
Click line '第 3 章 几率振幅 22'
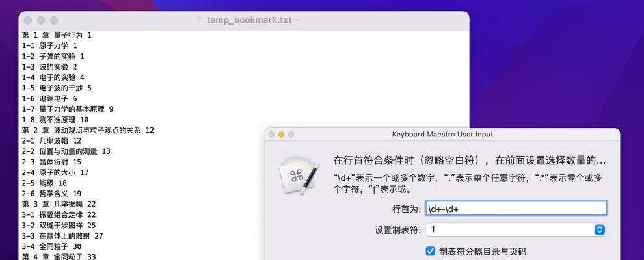[x=59, y=204]
